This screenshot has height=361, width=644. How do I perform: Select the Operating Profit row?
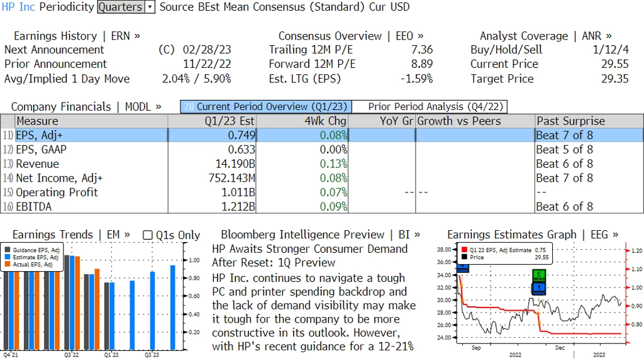322,192
